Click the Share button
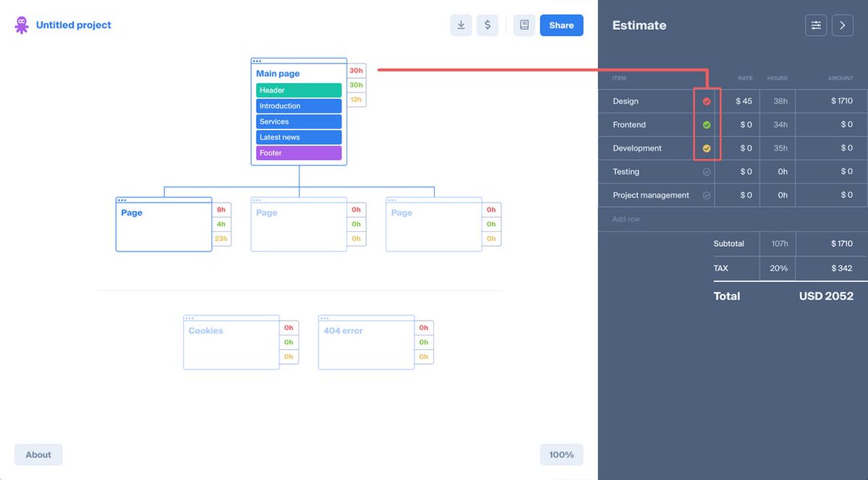 pyautogui.click(x=561, y=25)
